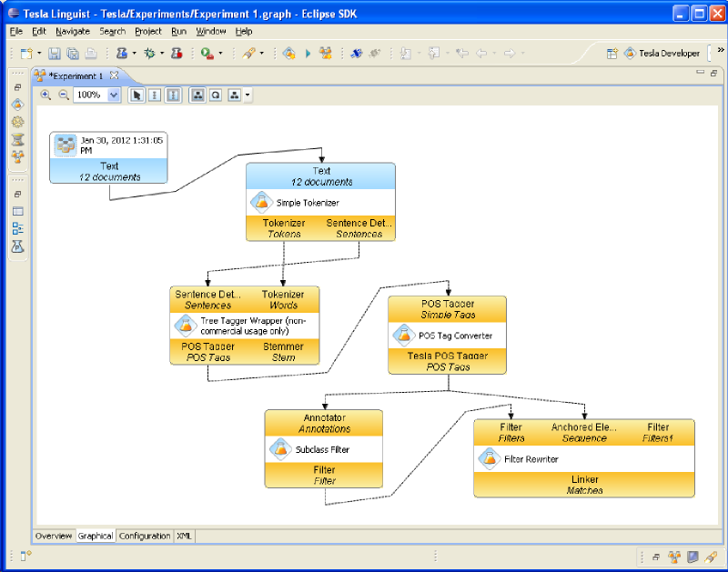Click the sidebar P flask view icon

[x=17, y=246]
